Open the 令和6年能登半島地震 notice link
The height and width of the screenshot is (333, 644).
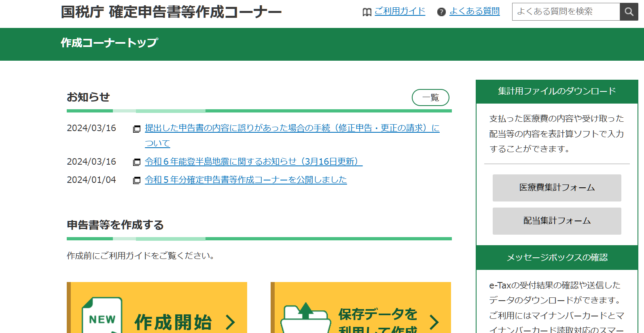pos(253,162)
